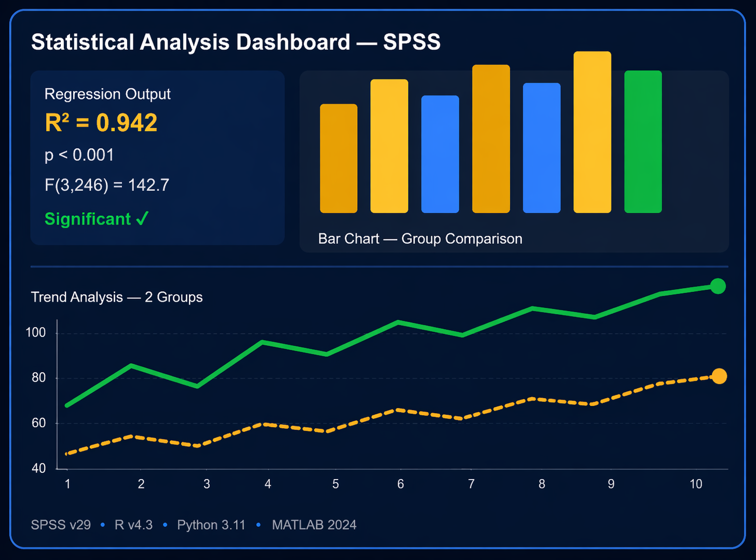Click the Trend Analysis — 2 Groups title
This screenshot has width=756, height=560.
coord(117,297)
